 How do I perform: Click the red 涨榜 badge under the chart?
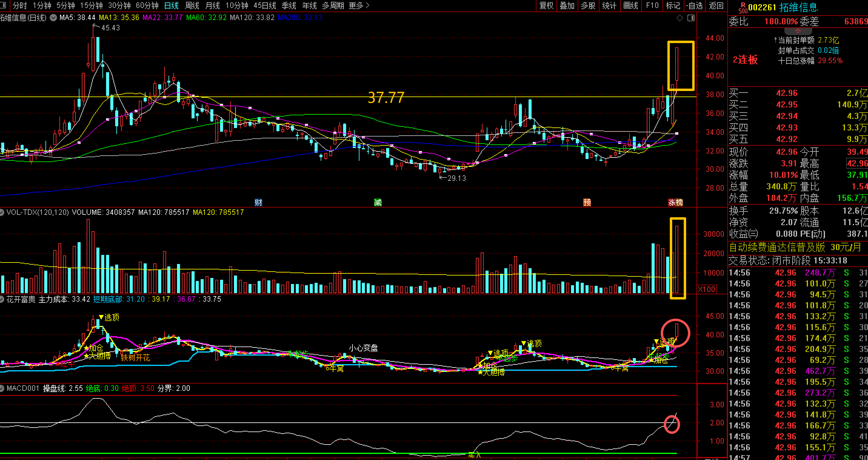675,202
